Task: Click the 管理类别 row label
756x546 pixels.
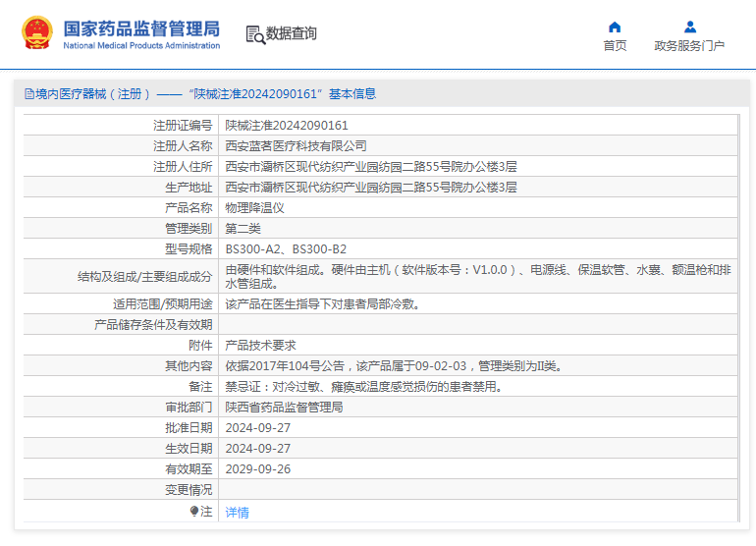Action: coord(189,229)
